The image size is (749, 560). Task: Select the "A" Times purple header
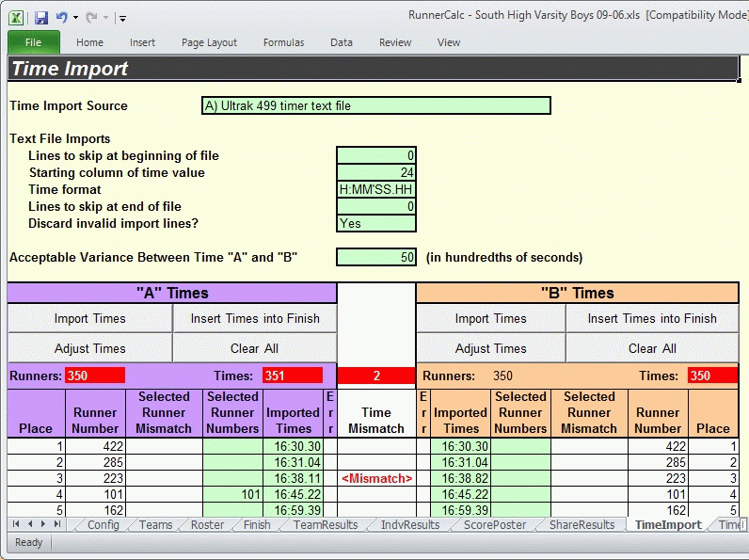(x=172, y=293)
